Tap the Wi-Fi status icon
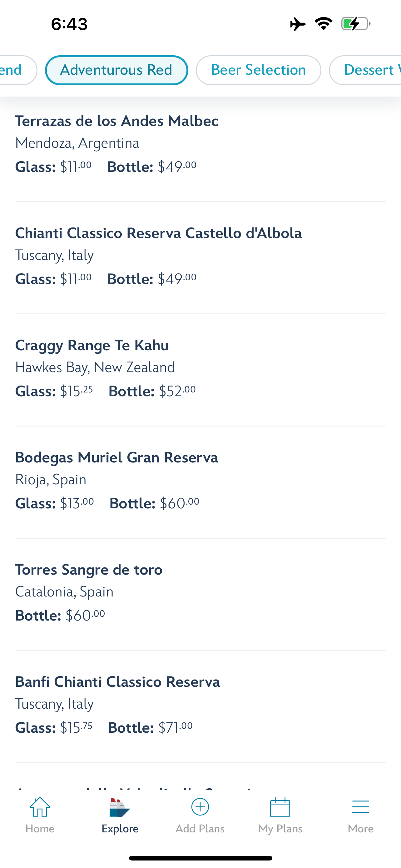The height and width of the screenshot is (868, 401). [324, 23]
